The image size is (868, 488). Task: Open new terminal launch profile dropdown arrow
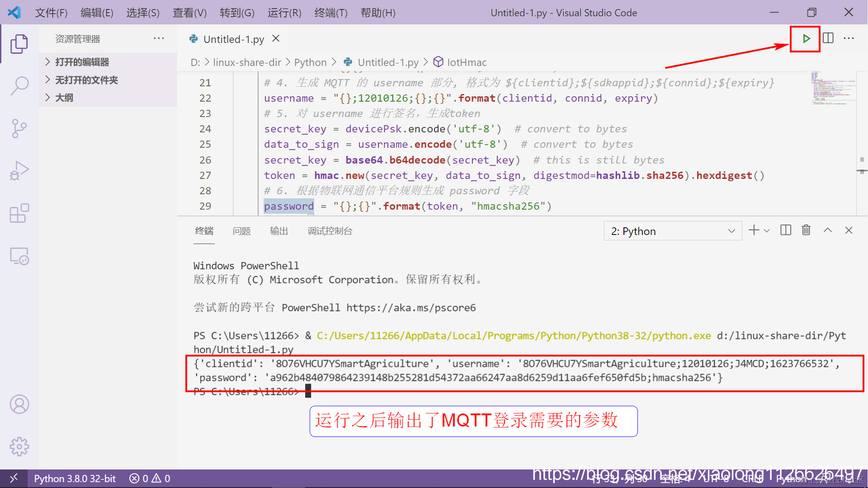[767, 231]
